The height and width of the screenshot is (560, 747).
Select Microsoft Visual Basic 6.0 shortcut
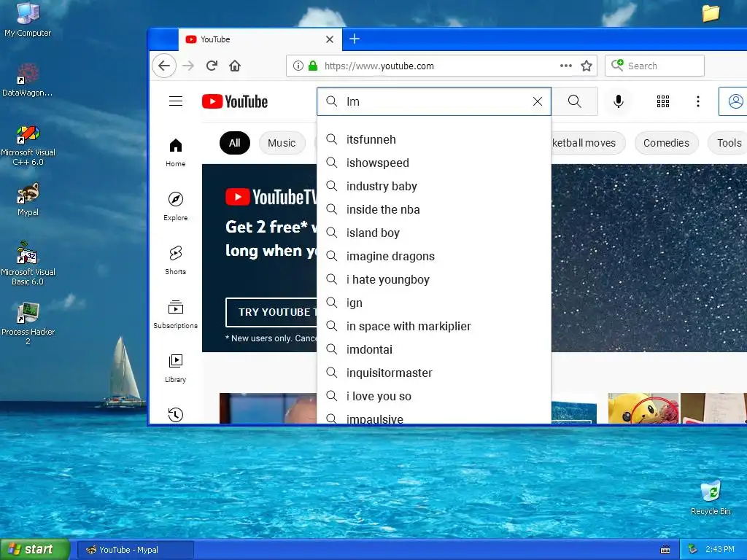(x=28, y=264)
